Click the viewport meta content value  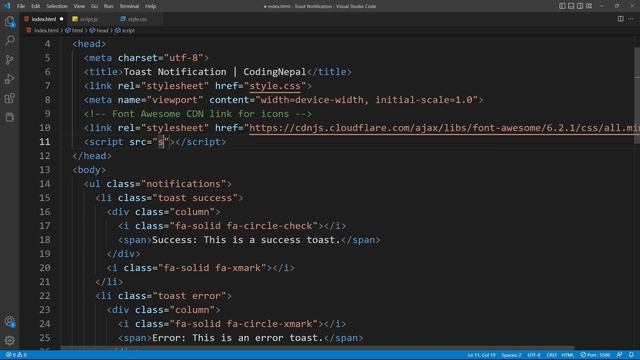[x=367, y=100]
